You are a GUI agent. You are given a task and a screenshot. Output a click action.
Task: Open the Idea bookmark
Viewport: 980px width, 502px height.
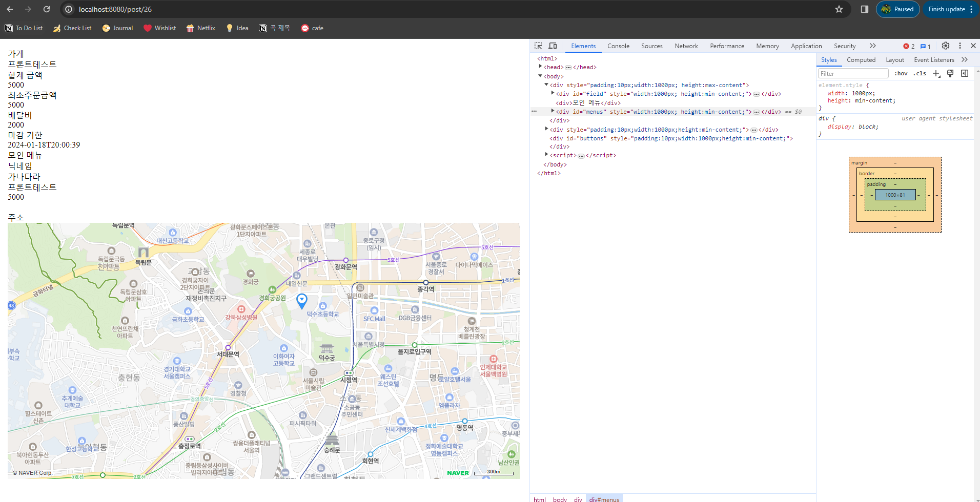click(237, 28)
